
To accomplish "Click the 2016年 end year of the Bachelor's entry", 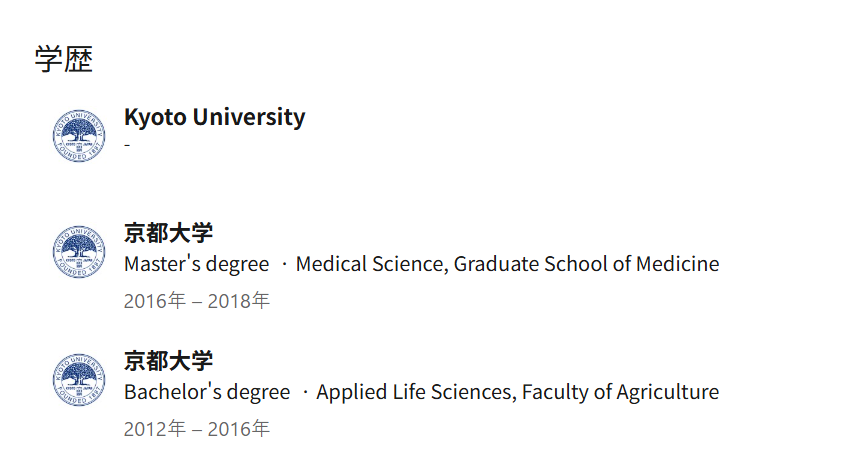I will pyautogui.click(x=239, y=429).
